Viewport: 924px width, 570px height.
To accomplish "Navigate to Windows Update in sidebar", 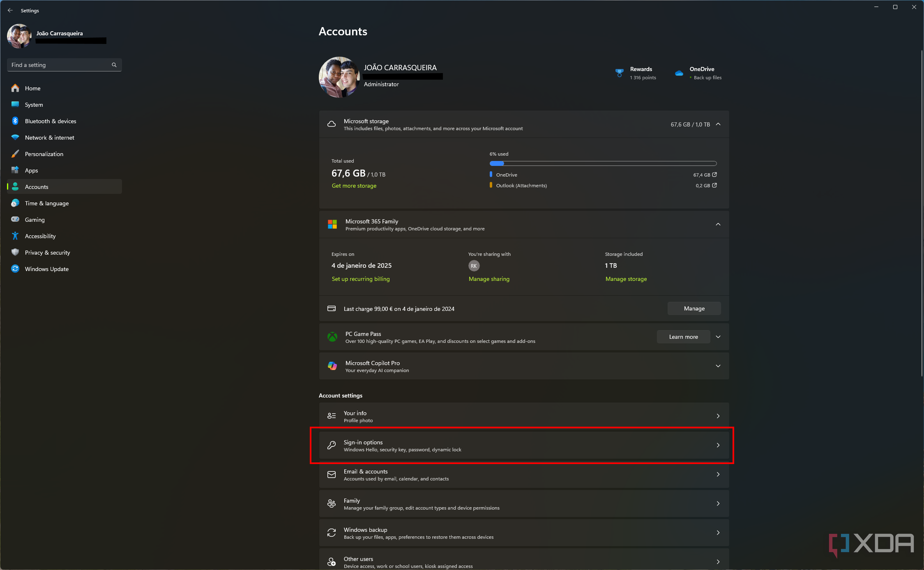I will (65, 269).
